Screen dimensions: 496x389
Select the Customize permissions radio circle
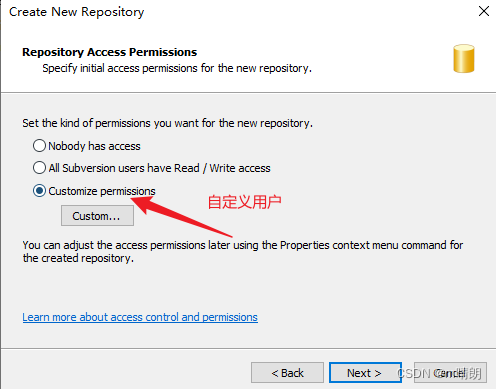[39, 191]
